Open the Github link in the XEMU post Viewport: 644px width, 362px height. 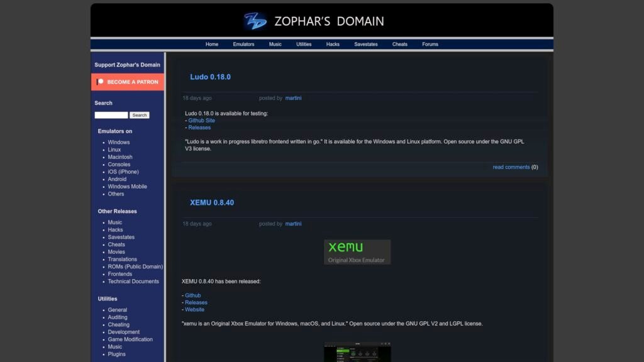click(193, 295)
